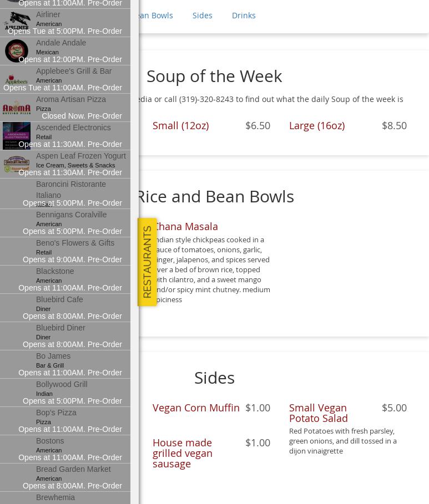Click the Aspen Leaf Frozen Yogurt logo

point(17,164)
